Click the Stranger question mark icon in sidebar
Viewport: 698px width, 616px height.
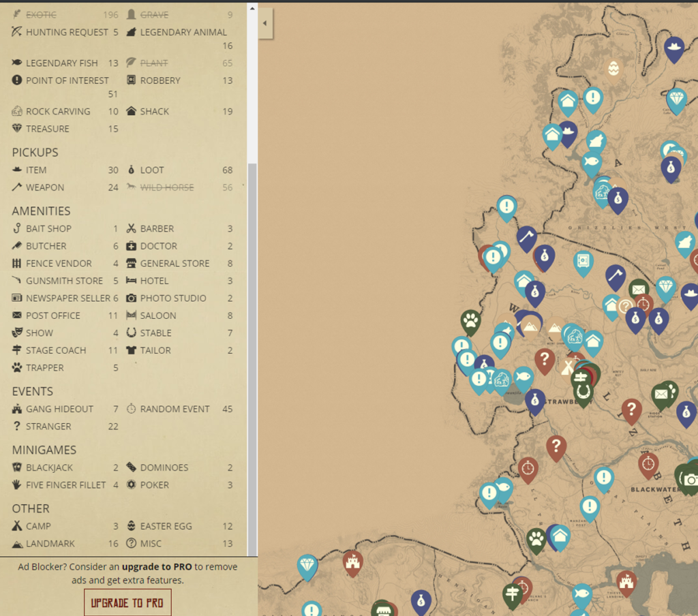[17, 426]
